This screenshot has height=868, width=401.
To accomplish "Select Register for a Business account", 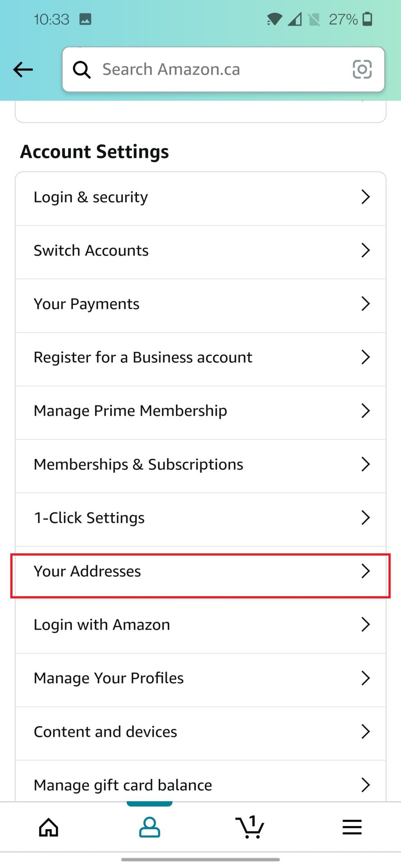I will 143,358.
